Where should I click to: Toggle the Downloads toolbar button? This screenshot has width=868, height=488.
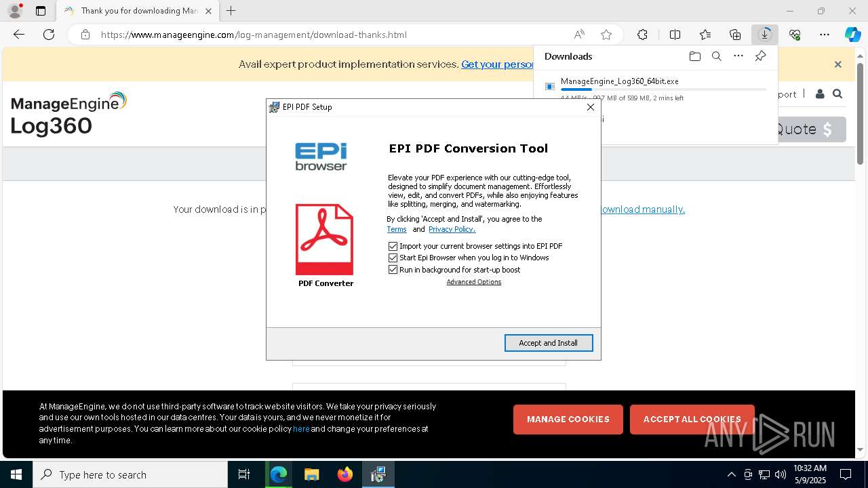(765, 35)
